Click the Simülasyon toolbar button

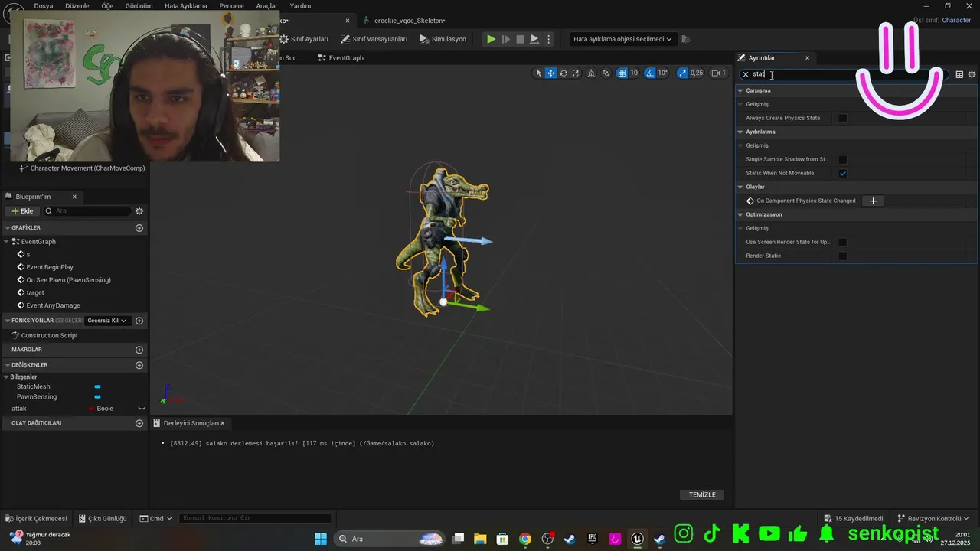443,39
